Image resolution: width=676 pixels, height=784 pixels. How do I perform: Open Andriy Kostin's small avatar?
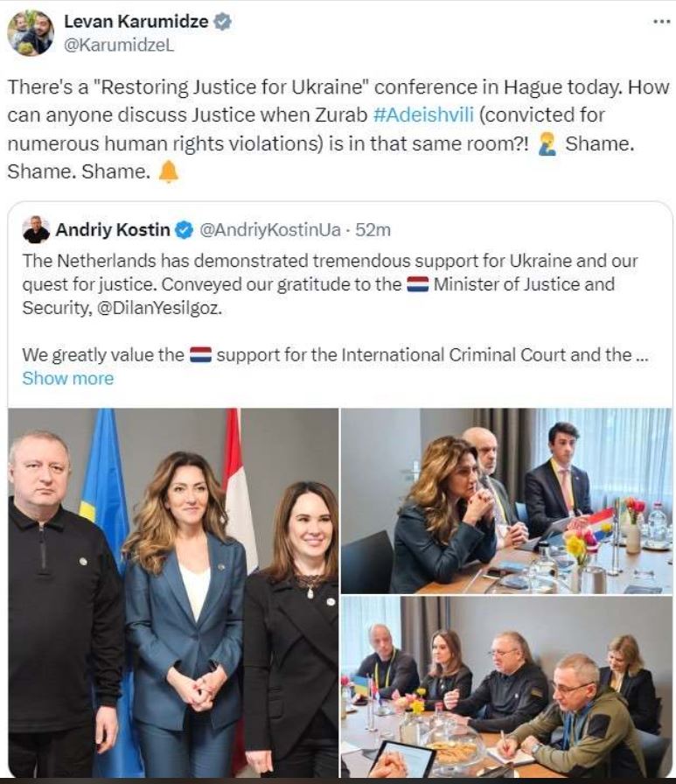coord(36,230)
